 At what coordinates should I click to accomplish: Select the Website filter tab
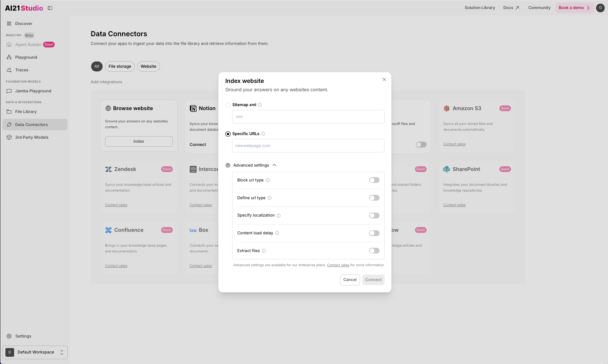coord(148,66)
